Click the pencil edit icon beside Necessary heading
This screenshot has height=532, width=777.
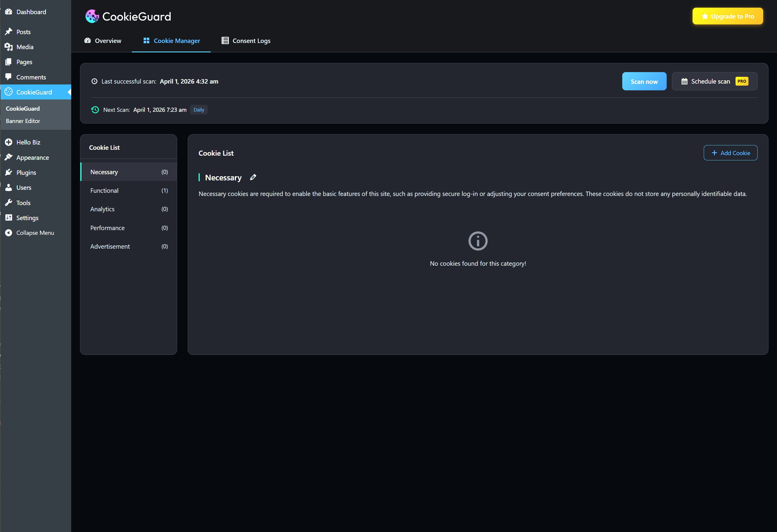click(253, 177)
